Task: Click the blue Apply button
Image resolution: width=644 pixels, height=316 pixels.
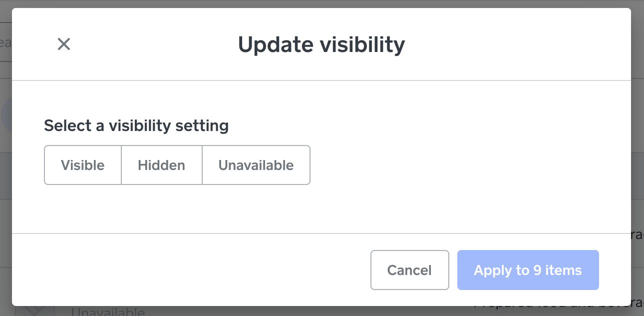Action: pyautogui.click(x=528, y=270)
